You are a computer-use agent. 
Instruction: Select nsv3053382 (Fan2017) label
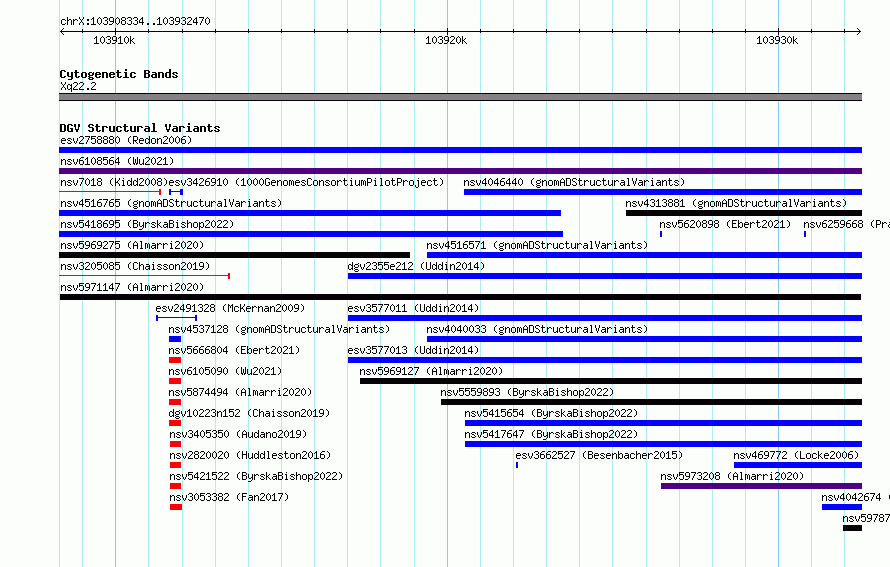[229, 497]
